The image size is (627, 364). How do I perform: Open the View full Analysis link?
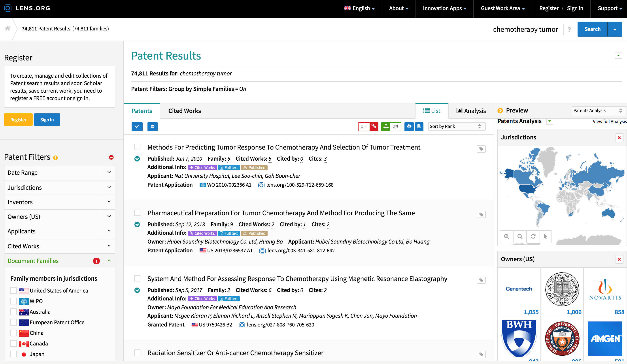[x=609, y=121]
